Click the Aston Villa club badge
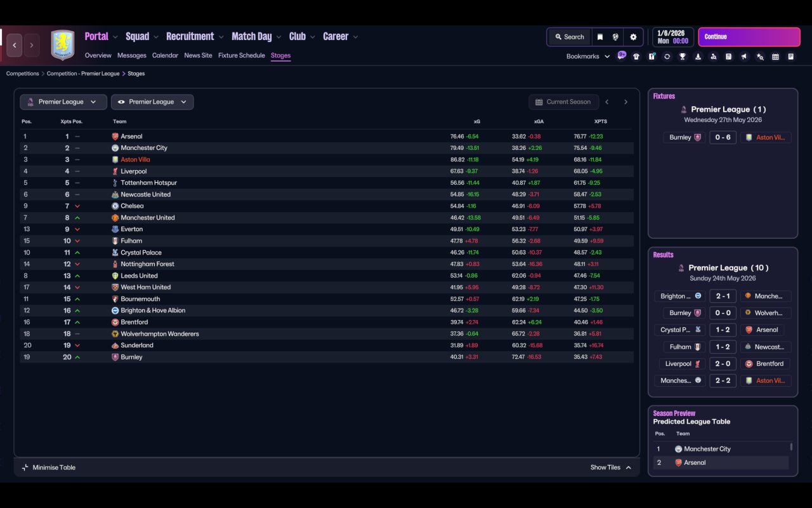 pyautogui.click(x=62, y=45)
